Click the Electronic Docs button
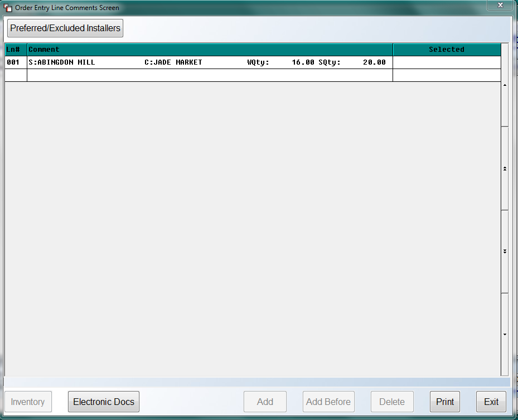Screen dimensions: 518x420 point(103,402)
